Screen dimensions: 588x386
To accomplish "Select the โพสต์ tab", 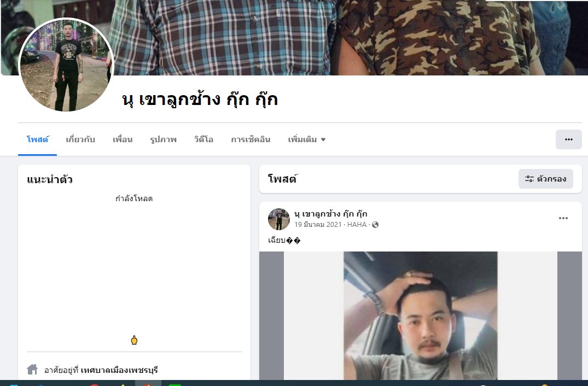I will 38,139.
